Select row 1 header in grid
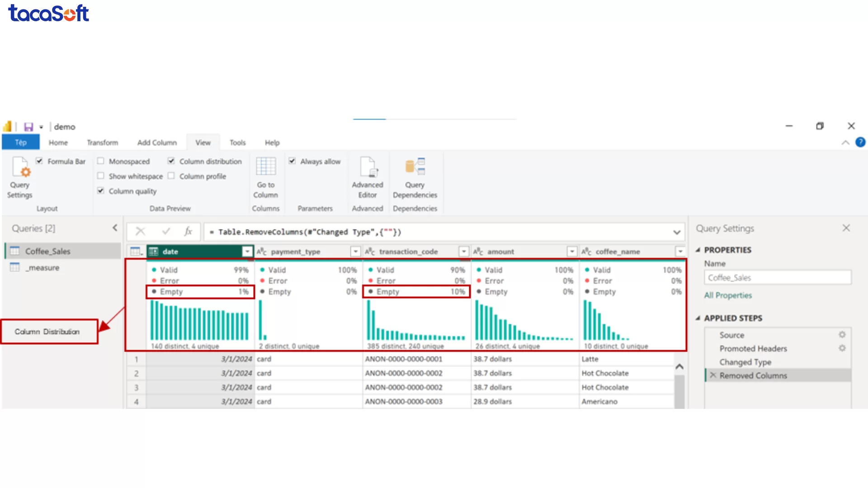Viewport: 868px width, 488px height. point(136,359)
